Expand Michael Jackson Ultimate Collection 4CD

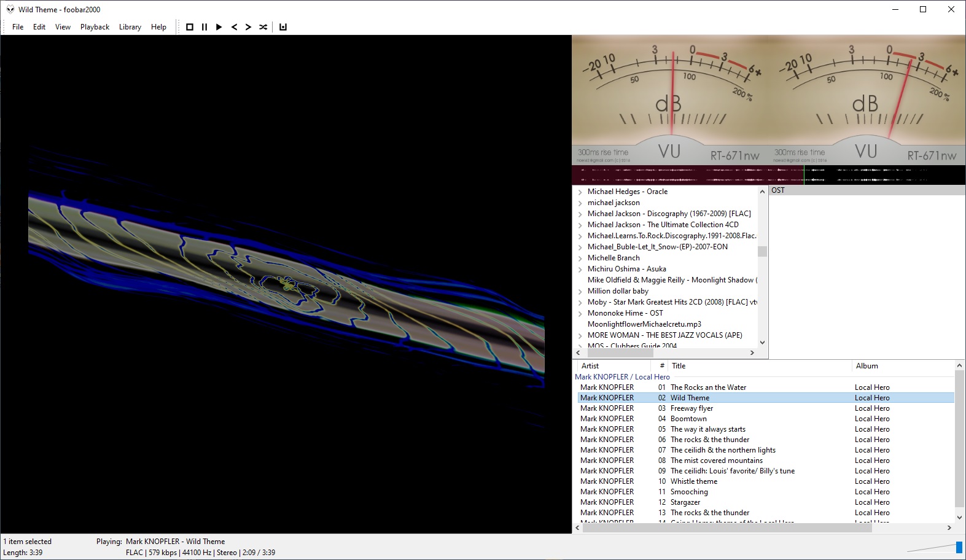(x=580, y=225)
